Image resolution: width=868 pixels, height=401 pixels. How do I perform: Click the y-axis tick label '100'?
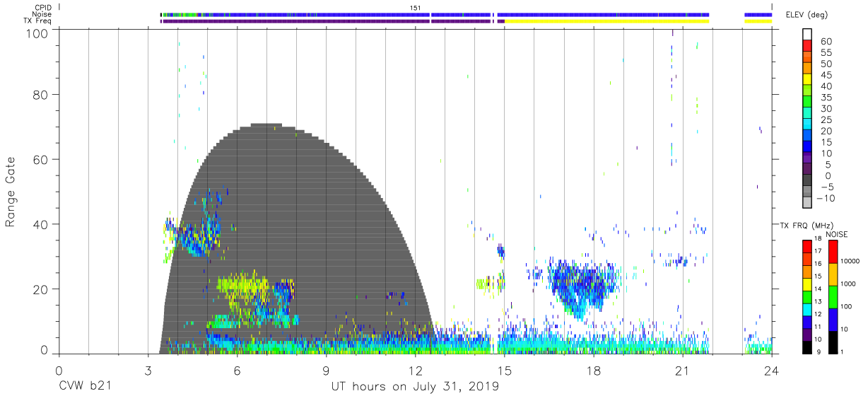click(37, 33)
